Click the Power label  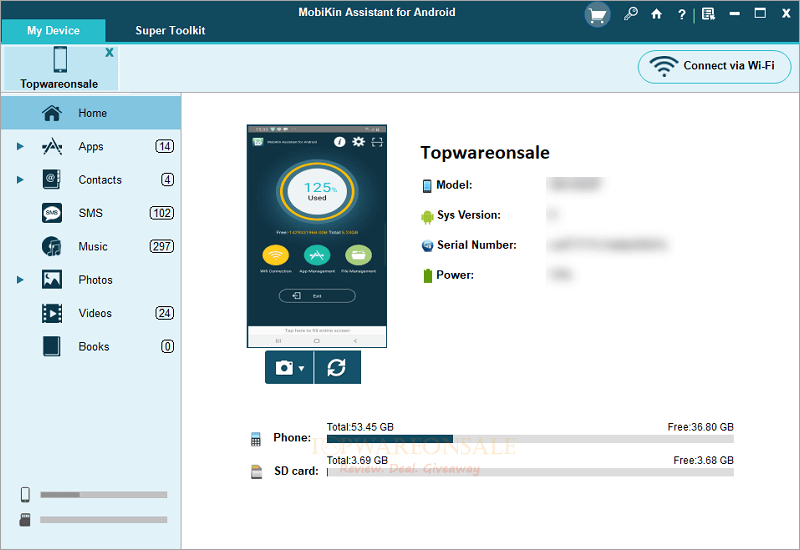tap(455, 276)
